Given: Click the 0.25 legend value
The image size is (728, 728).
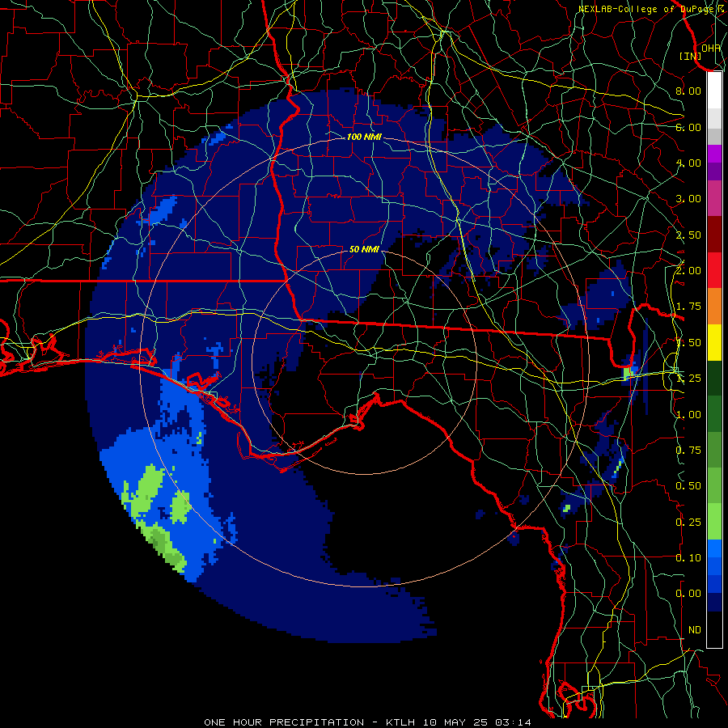Looking at the screenshot, I should point(688,523).
